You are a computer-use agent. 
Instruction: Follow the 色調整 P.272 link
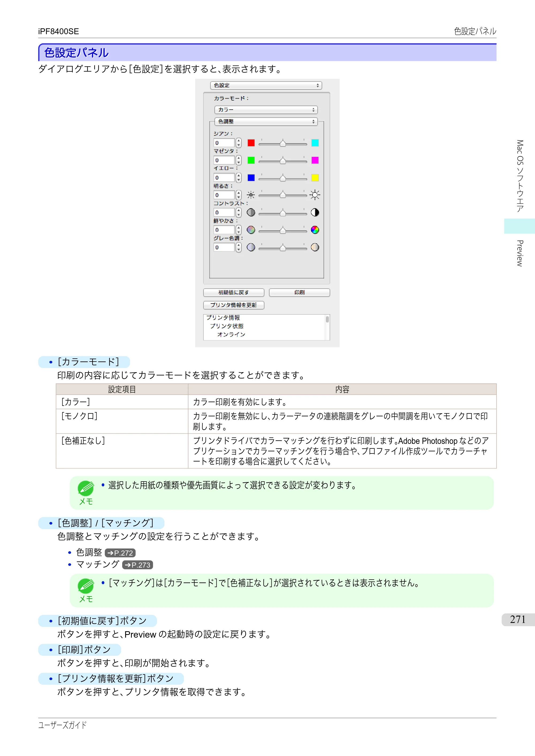[120, 553]
